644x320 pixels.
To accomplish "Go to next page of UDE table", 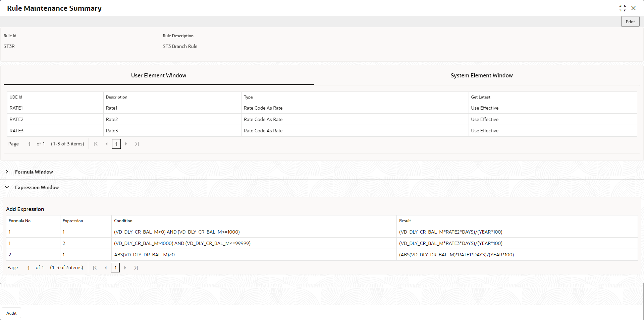I will (x=126, y=144).
